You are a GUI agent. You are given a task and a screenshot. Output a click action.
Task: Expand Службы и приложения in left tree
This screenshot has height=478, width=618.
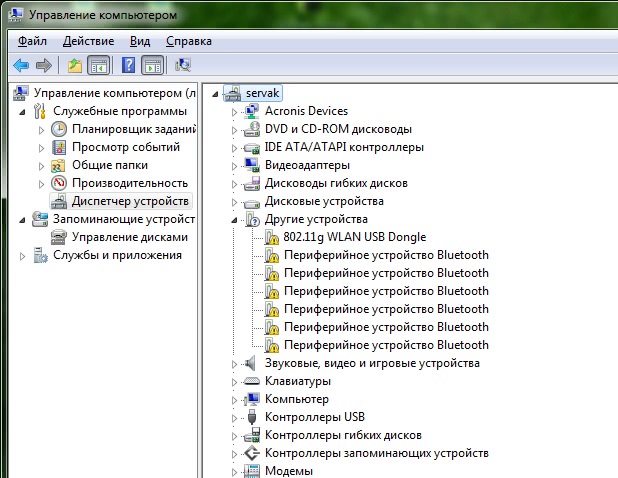(x=22, y=257)
